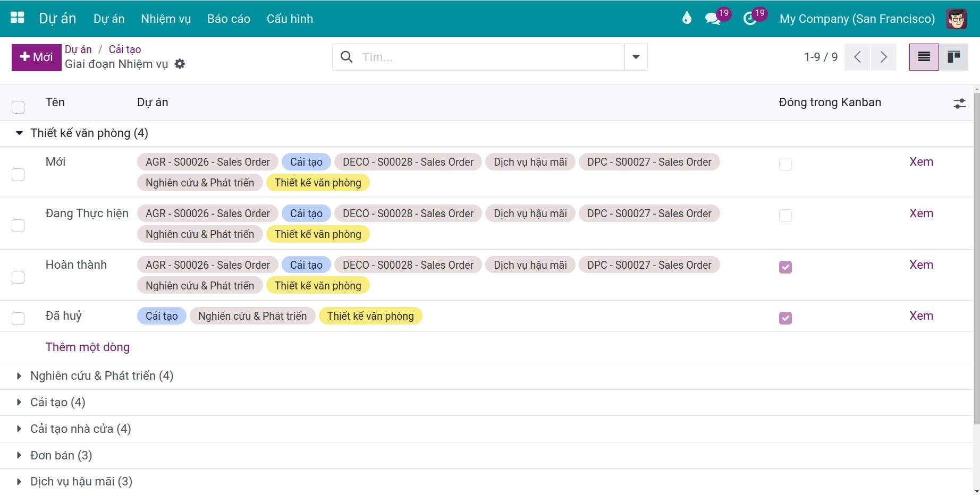Image resolution: width=980 pixels, height=495 pixels.
Task: Toggle Kanban folded checkbox for Hoàn thành
Action: coord(785,267)
